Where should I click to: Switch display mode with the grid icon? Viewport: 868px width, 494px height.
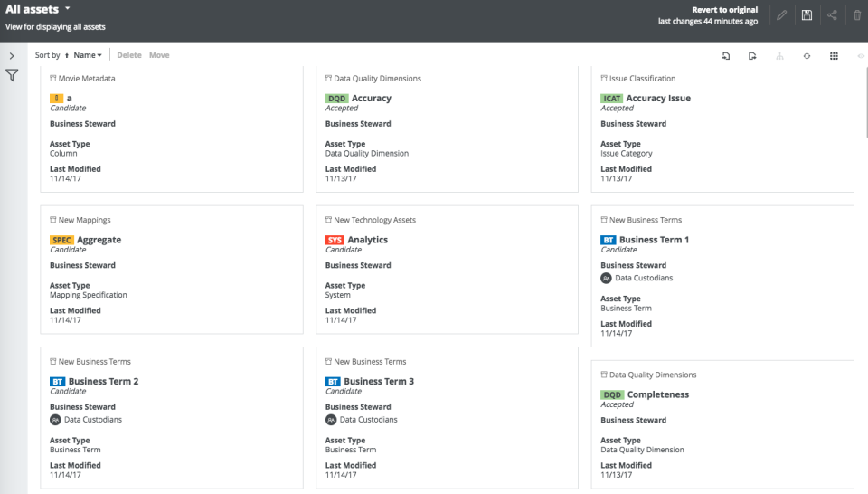coord(834,56)
